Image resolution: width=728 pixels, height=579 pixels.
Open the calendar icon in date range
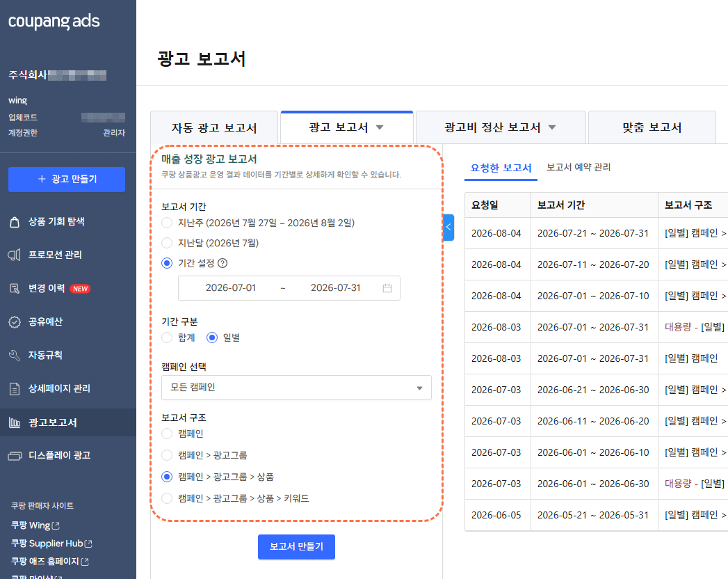point(387,288)
